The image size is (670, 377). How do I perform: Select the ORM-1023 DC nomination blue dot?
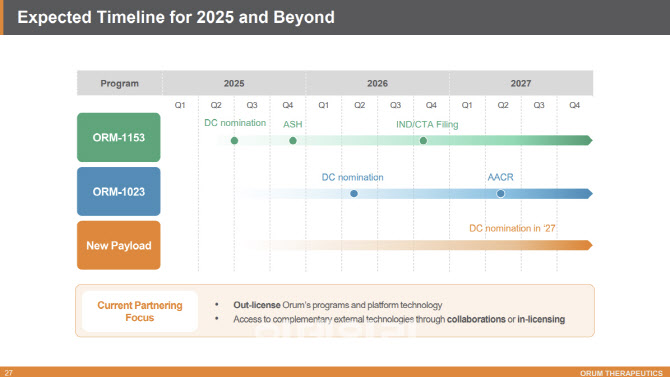[x=354, y=194]
